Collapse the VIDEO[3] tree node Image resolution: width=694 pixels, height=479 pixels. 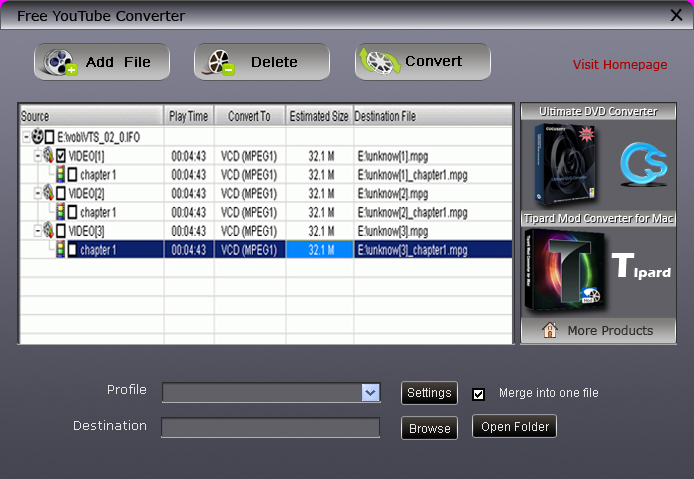click(x=37, y=230)
